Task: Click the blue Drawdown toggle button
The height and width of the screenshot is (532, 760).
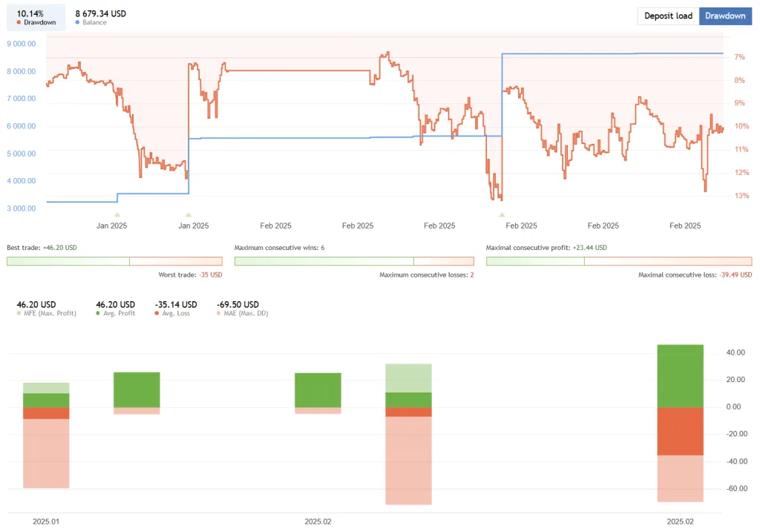Action: click(x=725, y=16)
